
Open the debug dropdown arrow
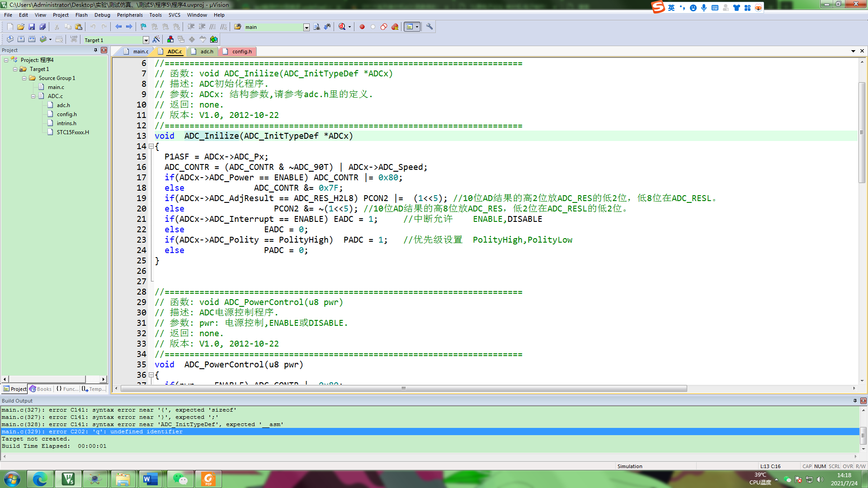tap(349, 27)
